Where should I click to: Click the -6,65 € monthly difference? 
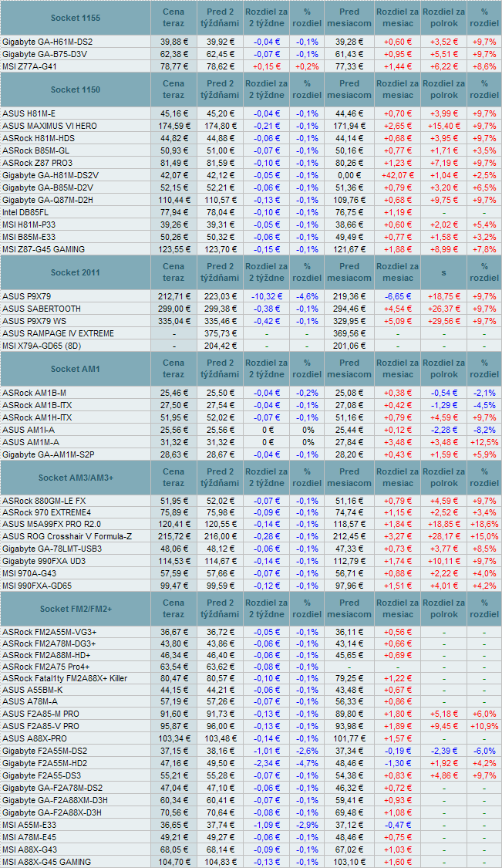397,296
